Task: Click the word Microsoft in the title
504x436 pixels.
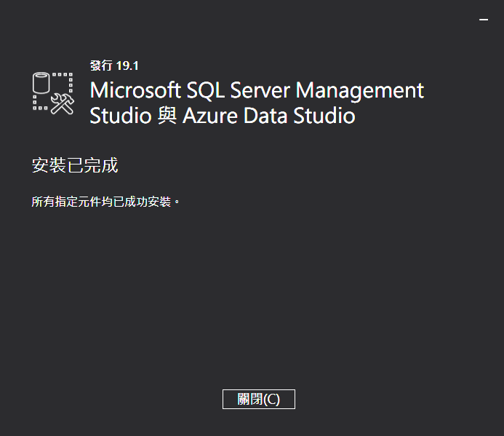Action: 135,91
